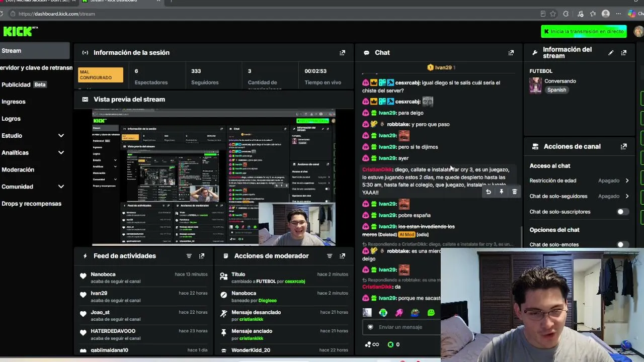The width and height of the screenshot is (644, 362).
Task: Open the channel points infinity indicator
Action: (372, 344)
